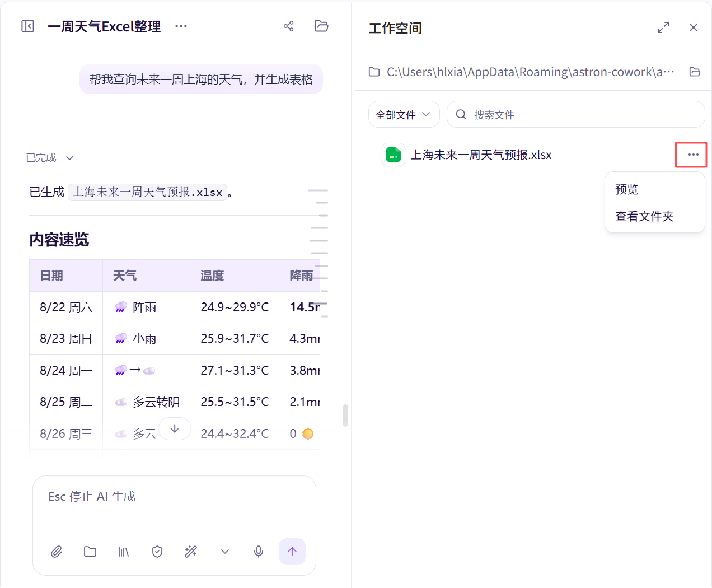The width and height of the screenshot is (712, 588).
Task: Start voice input with microphone icon
Action: pos(259,552)
